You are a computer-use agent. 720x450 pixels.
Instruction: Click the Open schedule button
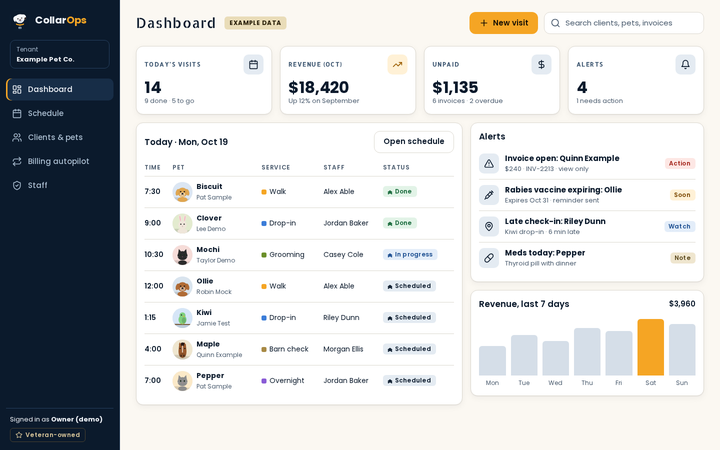click(414, 141)
